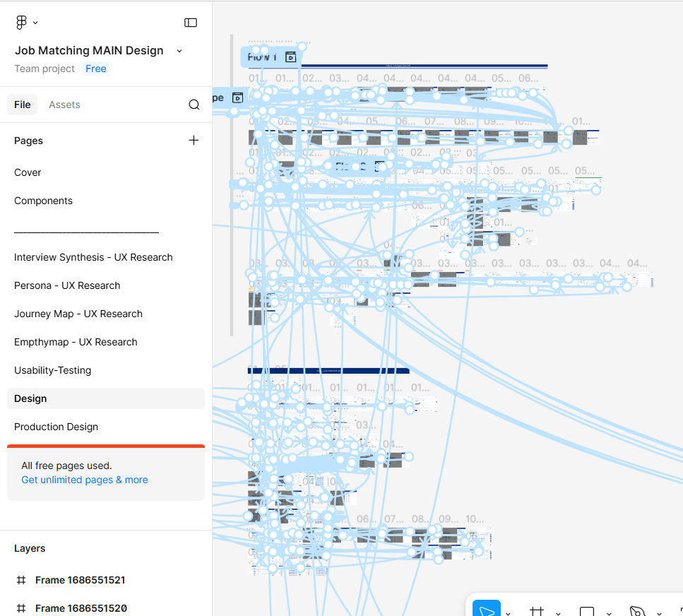Select the Design page
Viewport: 683px width, 616px height.
[106, 398]
